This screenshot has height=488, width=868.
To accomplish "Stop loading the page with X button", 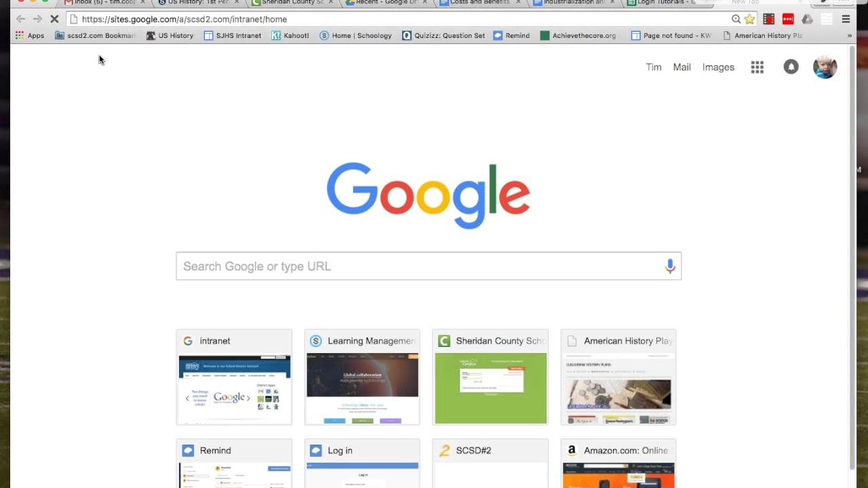I will [x=54, y=19].
